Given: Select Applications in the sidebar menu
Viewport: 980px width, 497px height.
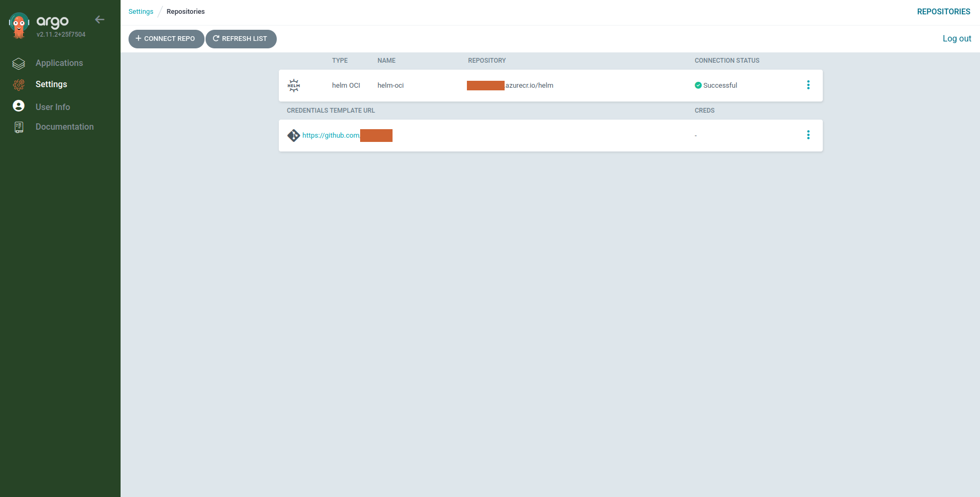Looking at the screenshot, I should click(59, 63).
